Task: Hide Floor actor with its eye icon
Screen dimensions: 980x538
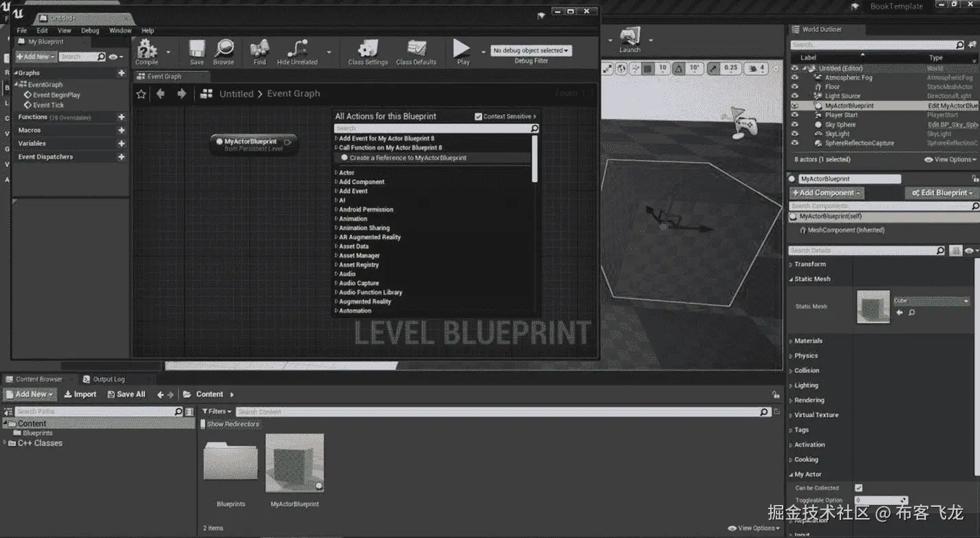Action: 795,87
